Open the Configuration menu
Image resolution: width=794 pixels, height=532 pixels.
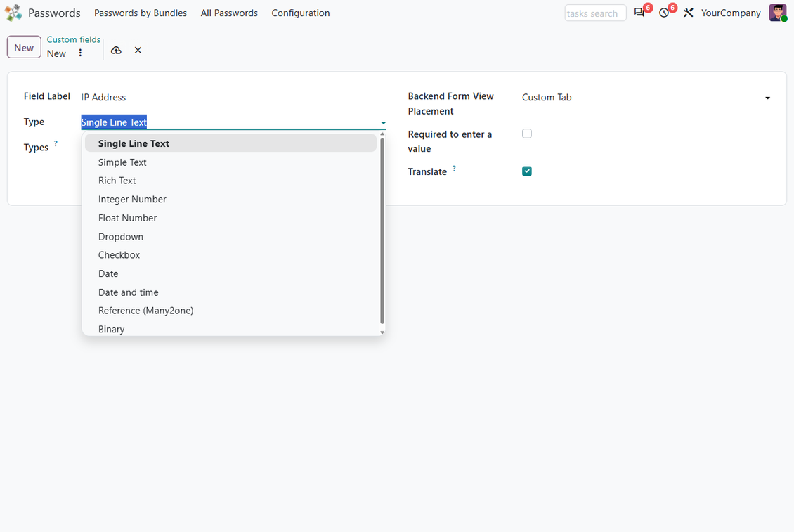(x=300, y=13)
